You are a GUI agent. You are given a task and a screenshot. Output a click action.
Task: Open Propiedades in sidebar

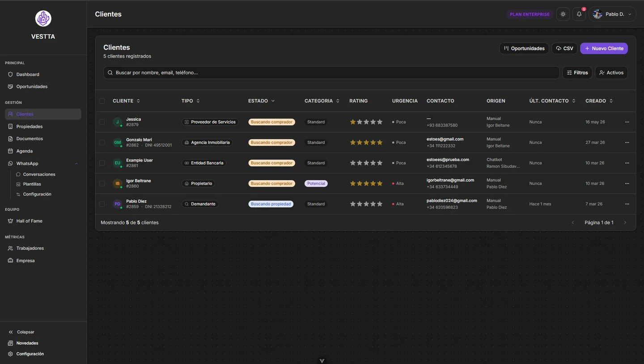[43, 127]
